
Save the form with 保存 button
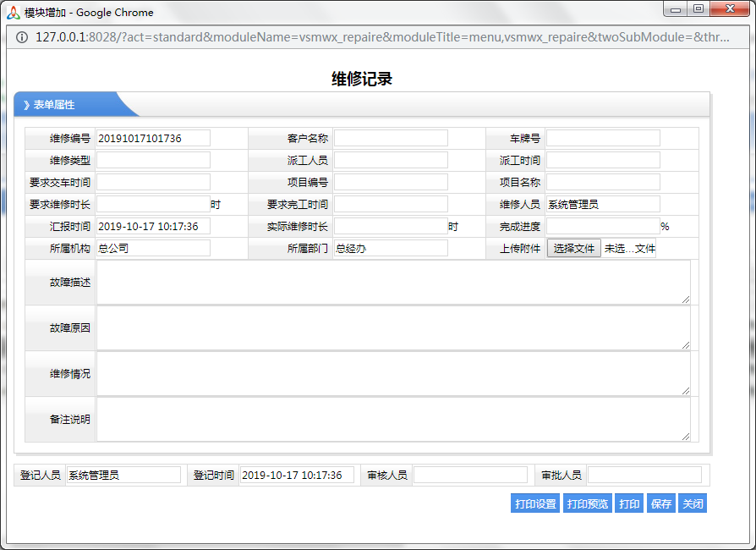pyautogui.click(x=660, y=504)
